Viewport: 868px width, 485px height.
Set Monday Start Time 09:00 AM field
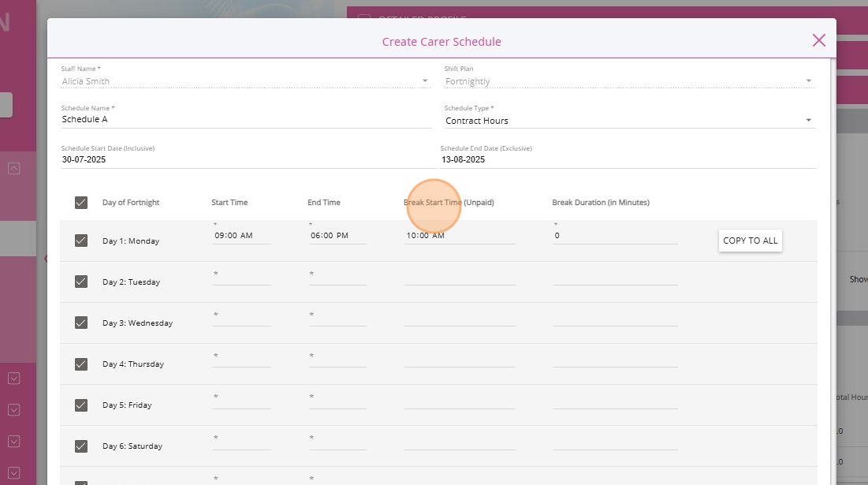242,235
